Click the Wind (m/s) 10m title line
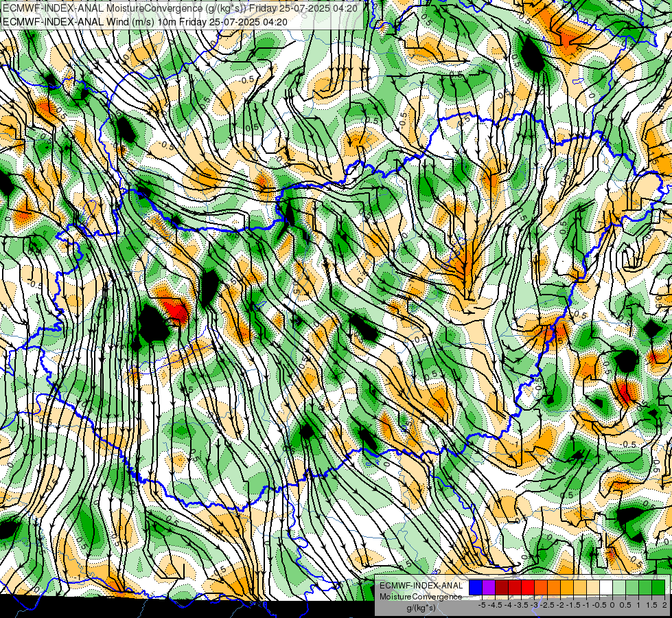 click(x=145, y=21)
